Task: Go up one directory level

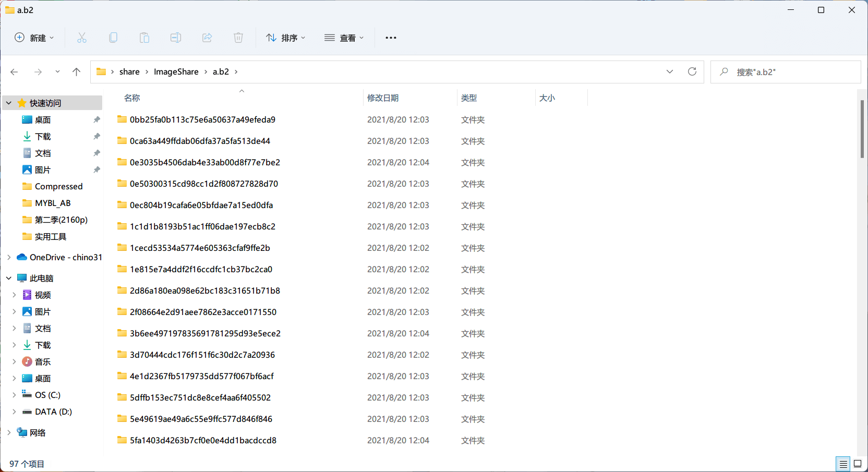Action: (x=77, y=72)
